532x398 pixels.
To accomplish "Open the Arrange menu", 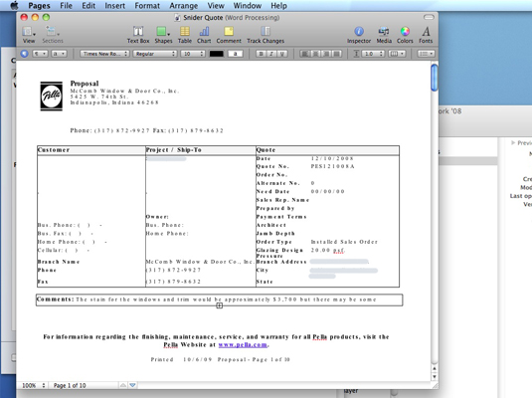I will (184, 5).
